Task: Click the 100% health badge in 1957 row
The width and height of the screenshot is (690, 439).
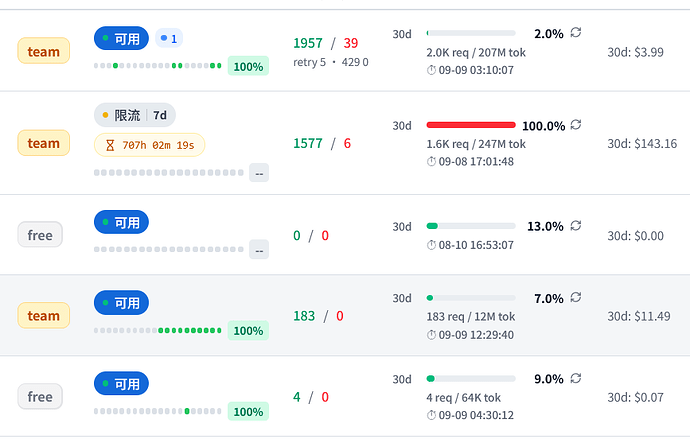Action: (248, 66)
